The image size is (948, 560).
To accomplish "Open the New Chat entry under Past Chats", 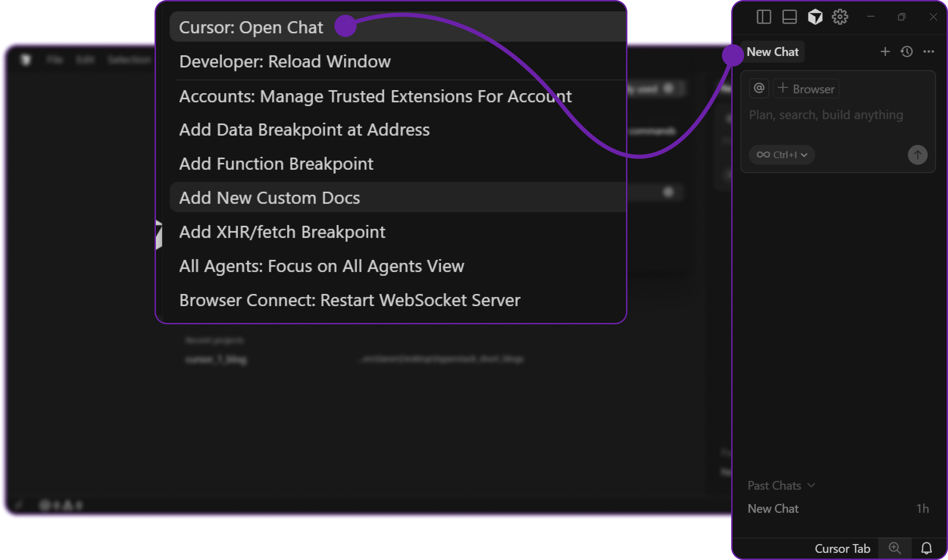I will point(772,508).
